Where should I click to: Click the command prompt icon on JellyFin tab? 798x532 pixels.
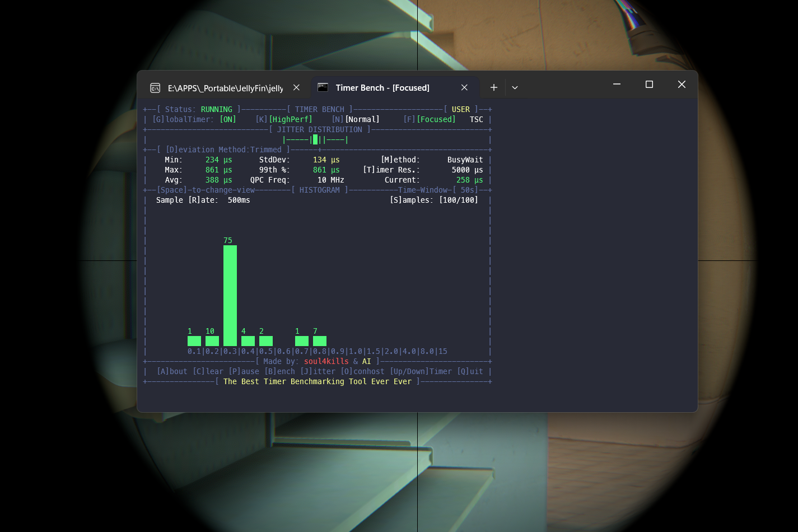tap(155, 88)
